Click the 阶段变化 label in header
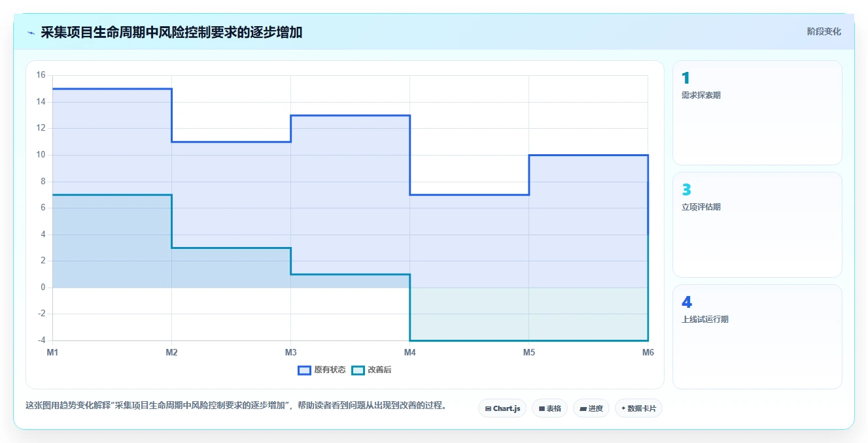 824,31
